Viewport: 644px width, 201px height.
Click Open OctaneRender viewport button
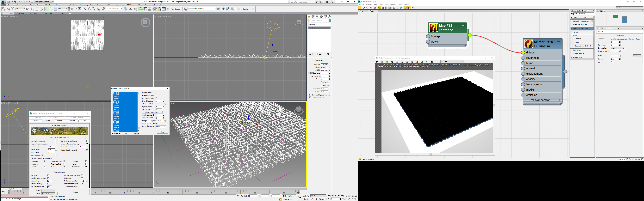pyautogui.click(x=59, y=137)
